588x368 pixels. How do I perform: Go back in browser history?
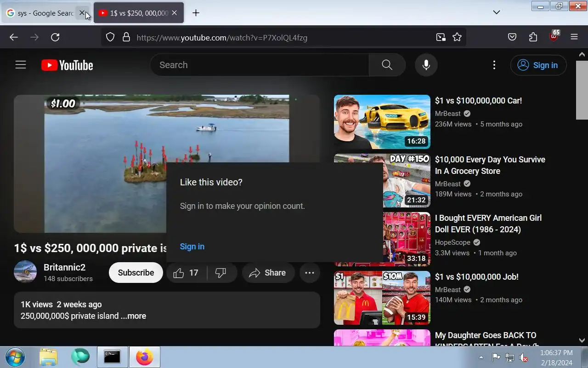[14, 37]
